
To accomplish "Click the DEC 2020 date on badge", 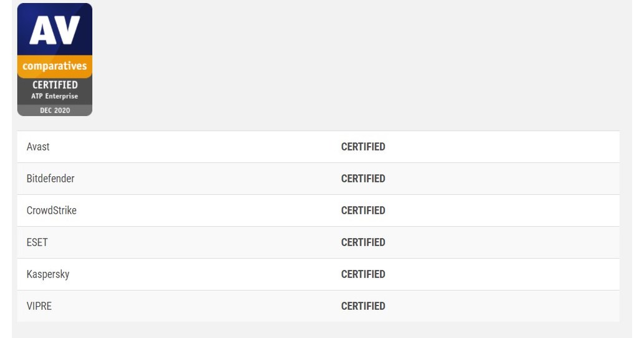I will [x=55, y=111].
